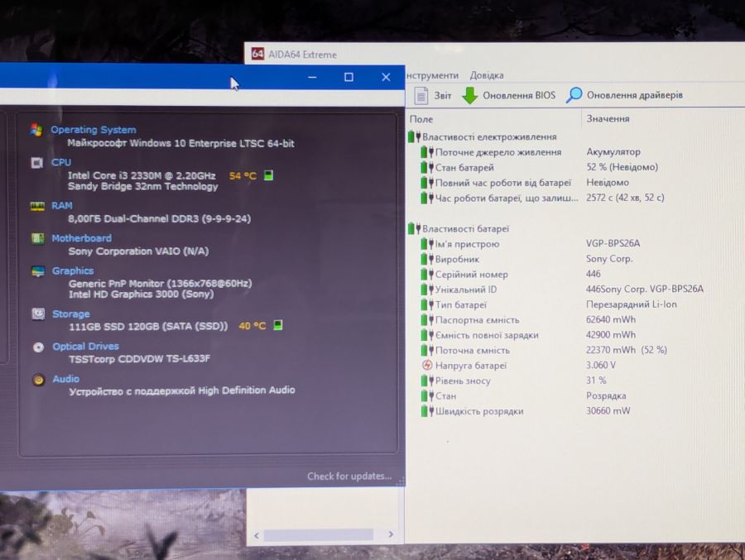Click the value 446Sony Corp. VGP-BPS26A
Image resolution: width=745 pixels, height=560 pixels.
point(644,290)
